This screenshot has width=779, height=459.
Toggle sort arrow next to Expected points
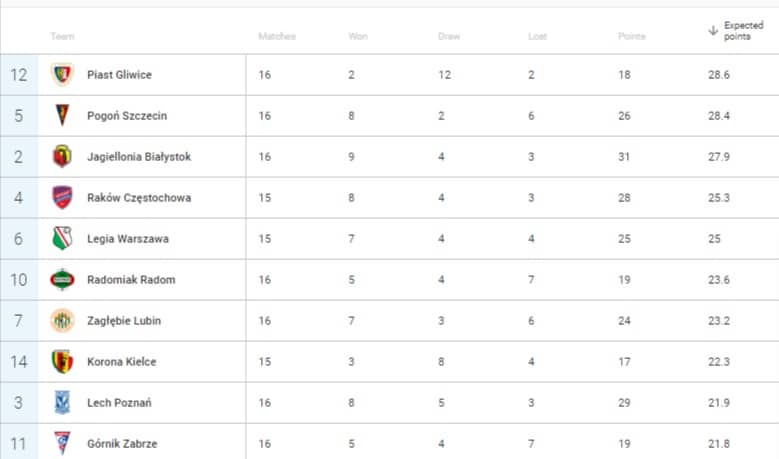click(x=713, y=31)
